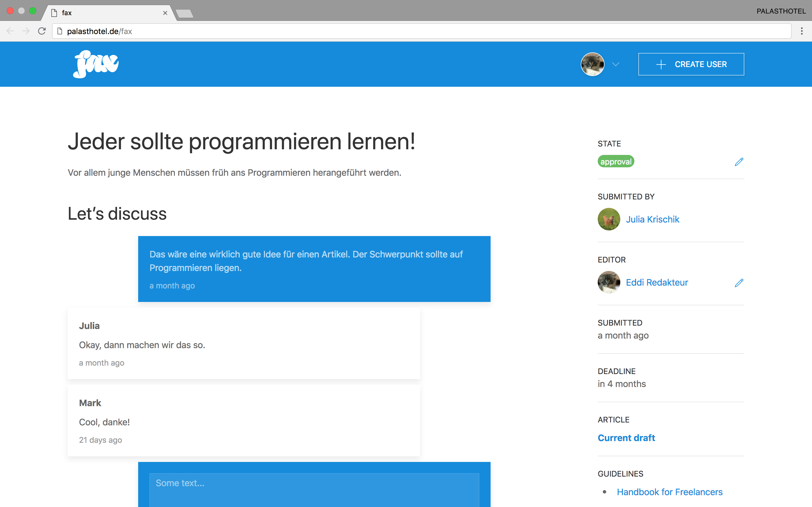Edit the state with pencil icon

point(739,162)
